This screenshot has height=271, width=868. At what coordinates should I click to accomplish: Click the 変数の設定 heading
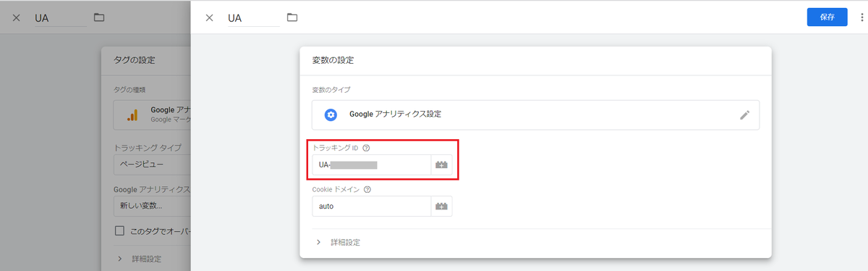[333, 60]
